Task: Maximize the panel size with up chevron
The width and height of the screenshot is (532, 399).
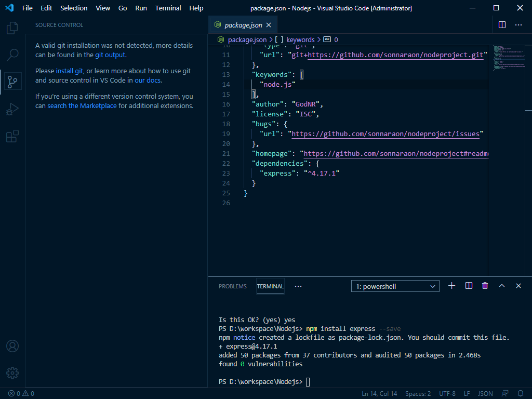Action: (502, 286)
